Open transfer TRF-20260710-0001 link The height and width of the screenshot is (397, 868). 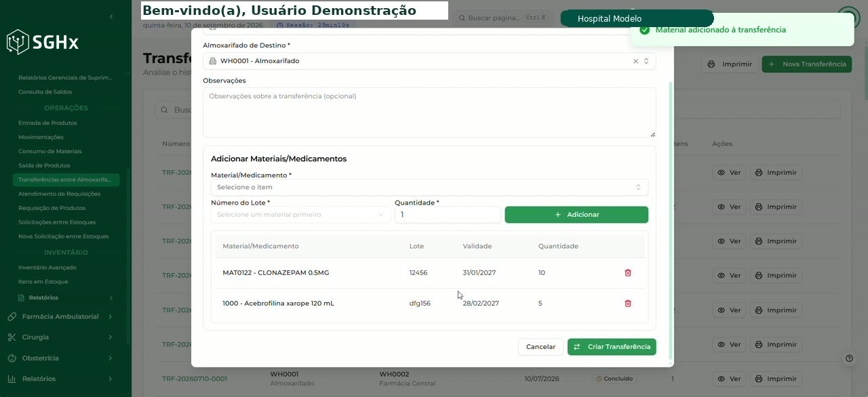click(x=195, y=379)
